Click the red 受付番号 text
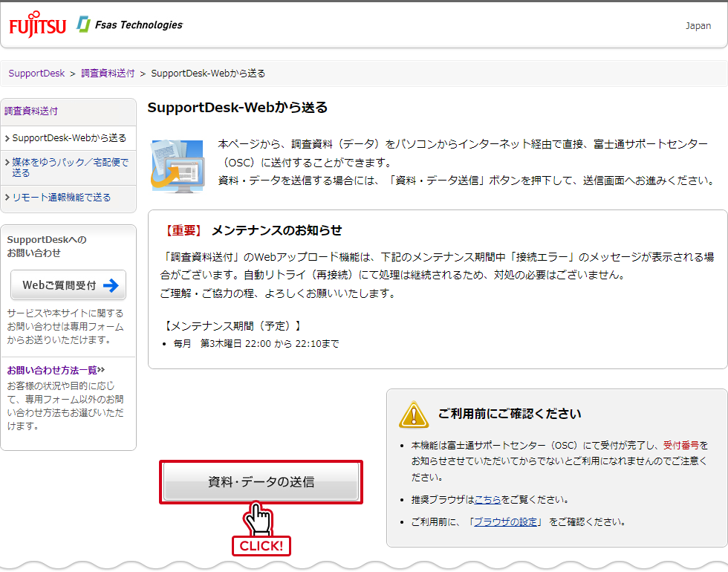Viewport: 728px width, 572px height. point(680,445)
